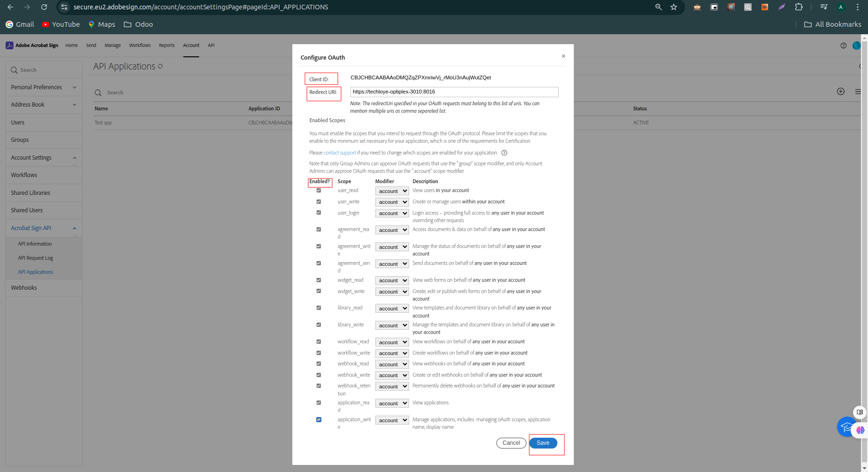Click the refresh icon next to API Applications
This screenshot has width=868, height=472.
(160, 67)
